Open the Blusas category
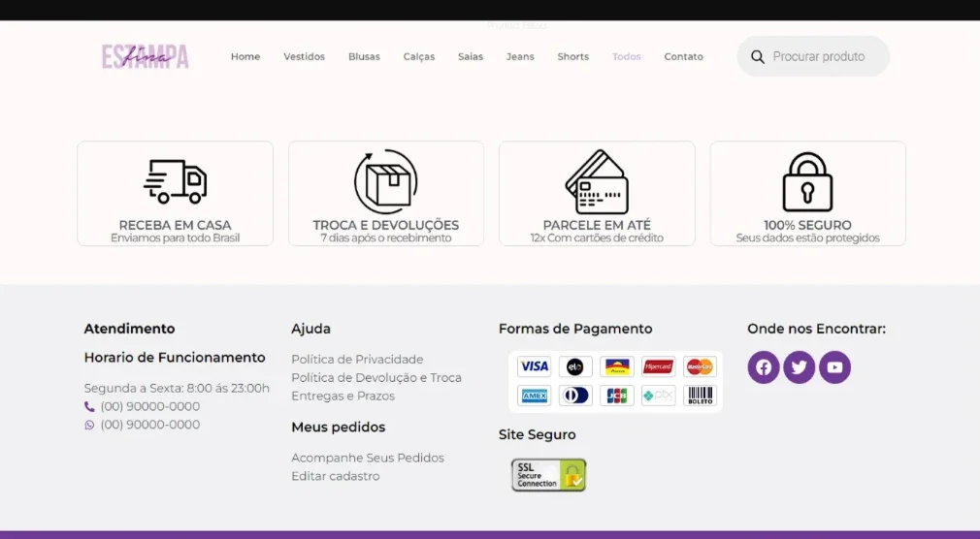The height and width of the screenshot is (539, 980). (365, 57)
